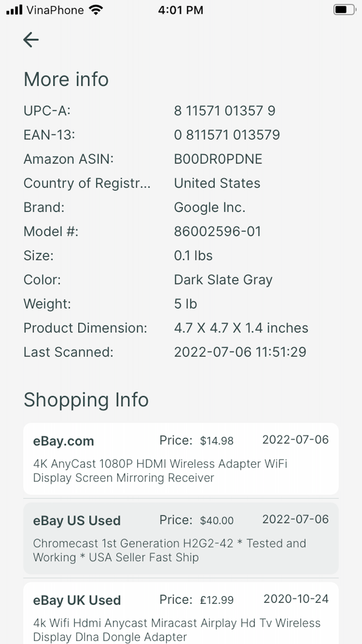Image resolution: width=362 pixels, height=644 pixels.
Task: Tap the More info section heading
Action: point(66,79)
